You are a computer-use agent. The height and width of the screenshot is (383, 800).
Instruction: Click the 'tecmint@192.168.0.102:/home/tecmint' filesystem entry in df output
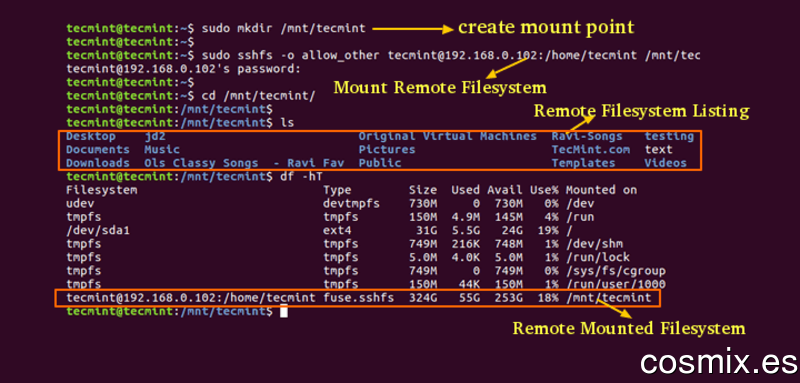pos(191,297)
